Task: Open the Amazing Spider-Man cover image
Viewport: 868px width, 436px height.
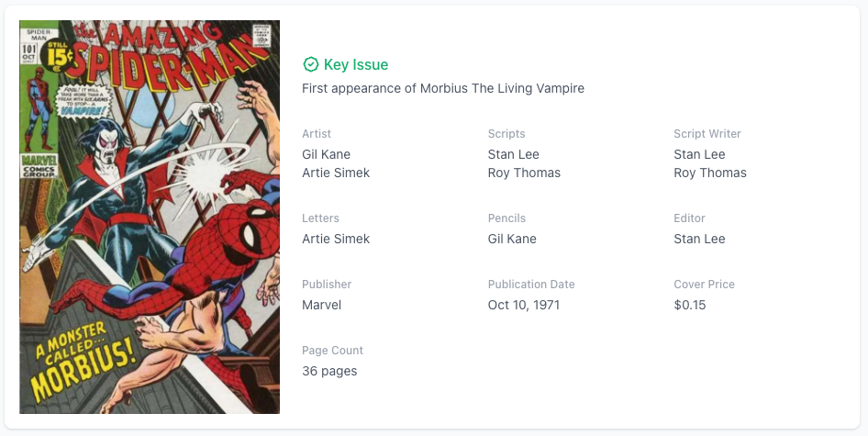Action: (x=150, y=218)
